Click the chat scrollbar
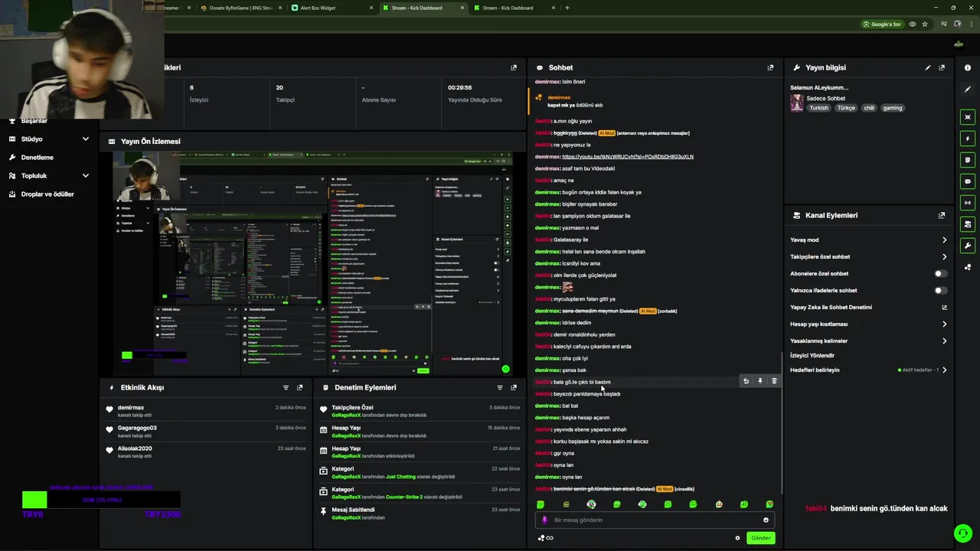 pos(782,422)
